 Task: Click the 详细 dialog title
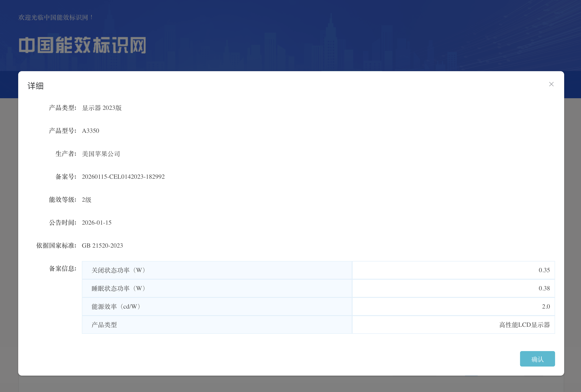35,86
